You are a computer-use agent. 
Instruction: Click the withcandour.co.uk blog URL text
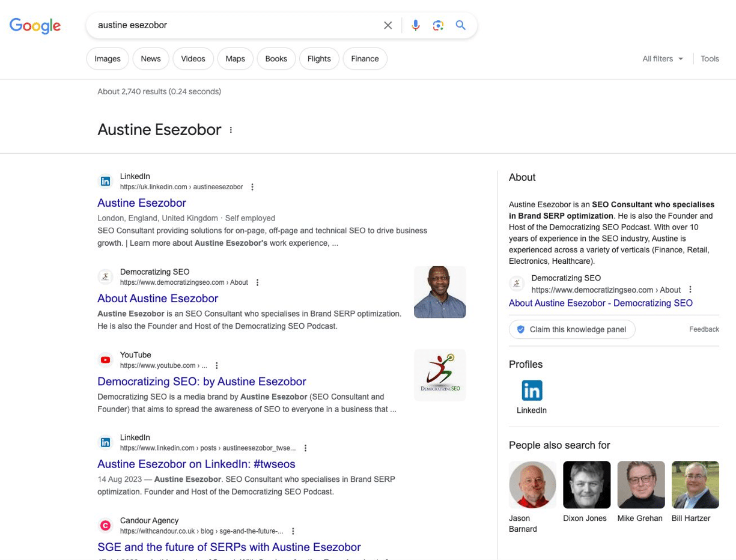tap(201, 531)
